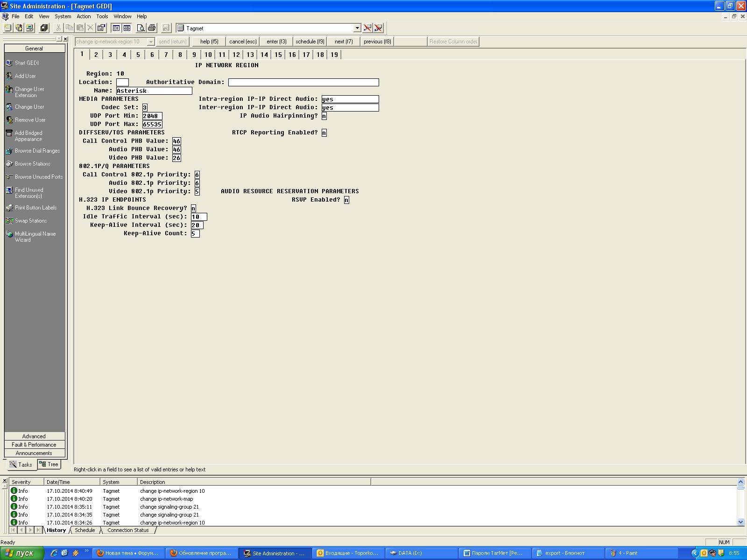The height and width of the screenshot is (560, 747).
Task: Click the Properties toolbar icon
Action: (101, 28)
